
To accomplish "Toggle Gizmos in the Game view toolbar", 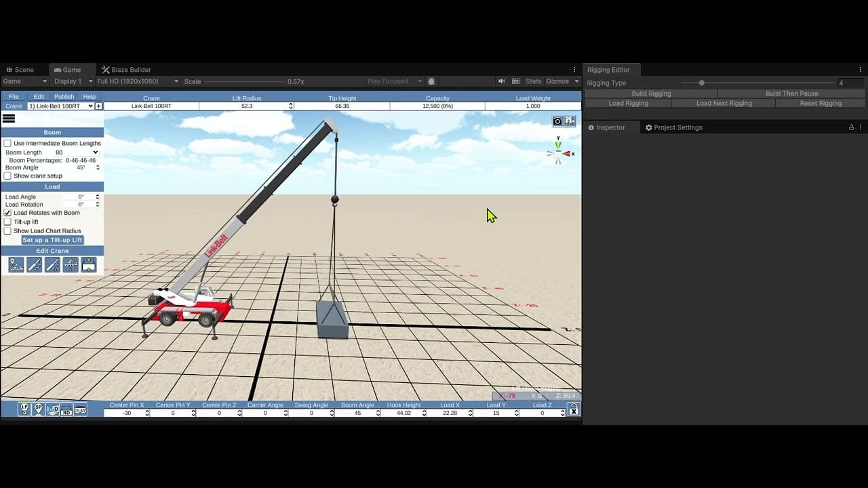I will (x=557, y=81).
